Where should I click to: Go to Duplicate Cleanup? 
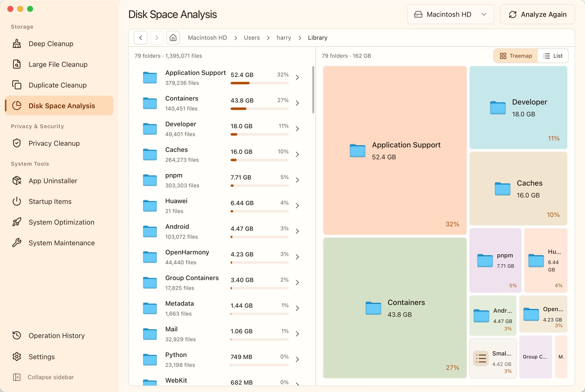(x=59, y=85)
